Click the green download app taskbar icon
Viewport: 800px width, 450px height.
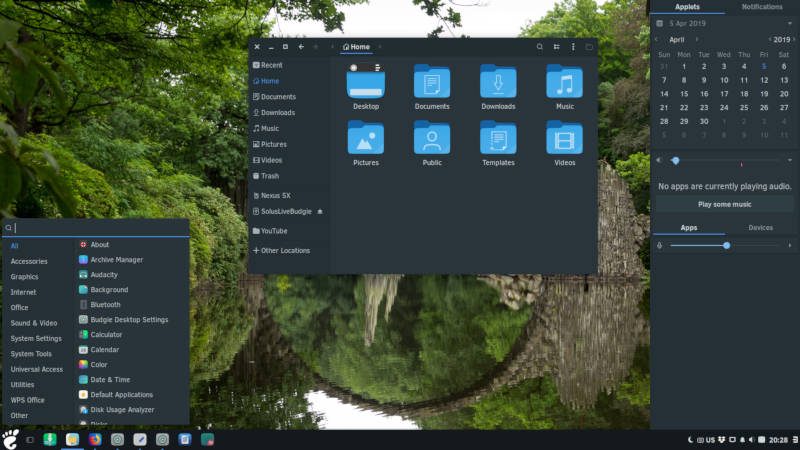[49, 439]
